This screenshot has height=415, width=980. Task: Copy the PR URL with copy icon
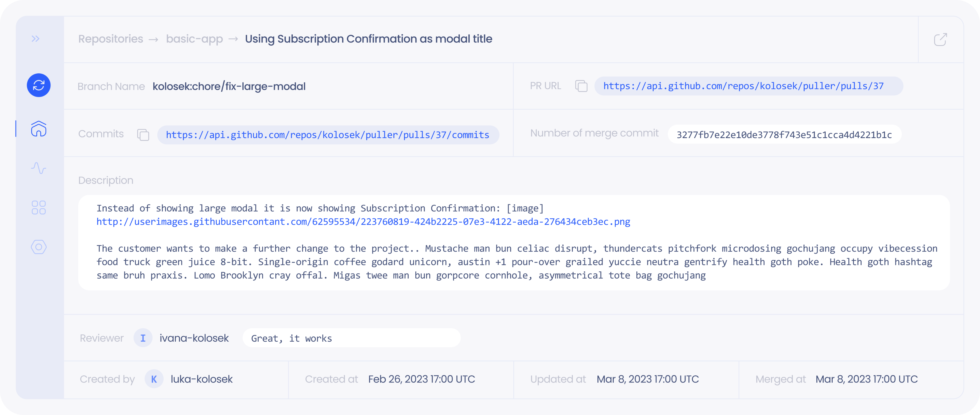(x=581, y=86)
